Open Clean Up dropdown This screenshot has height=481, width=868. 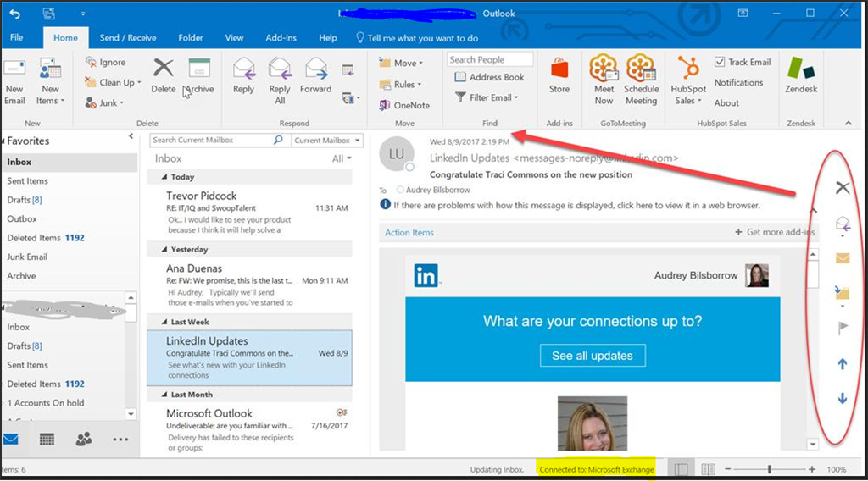coord(113,82)
